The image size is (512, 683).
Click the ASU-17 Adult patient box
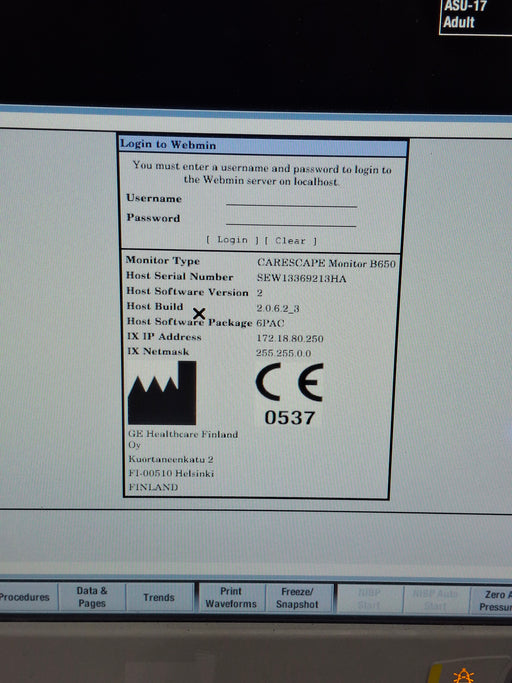pyautogui.click(x=475, y=17)
